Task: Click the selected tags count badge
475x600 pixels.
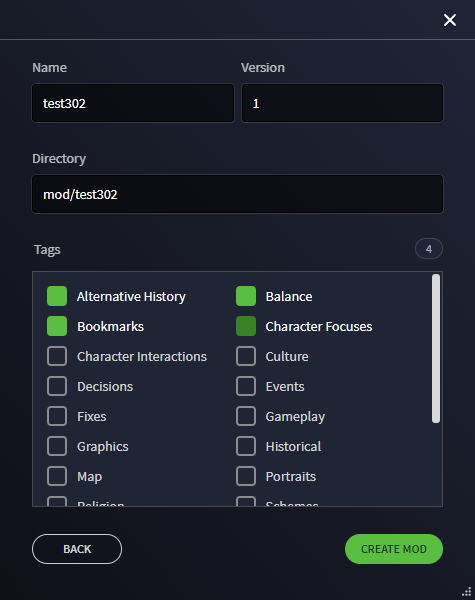Action: tap(429, 249)
